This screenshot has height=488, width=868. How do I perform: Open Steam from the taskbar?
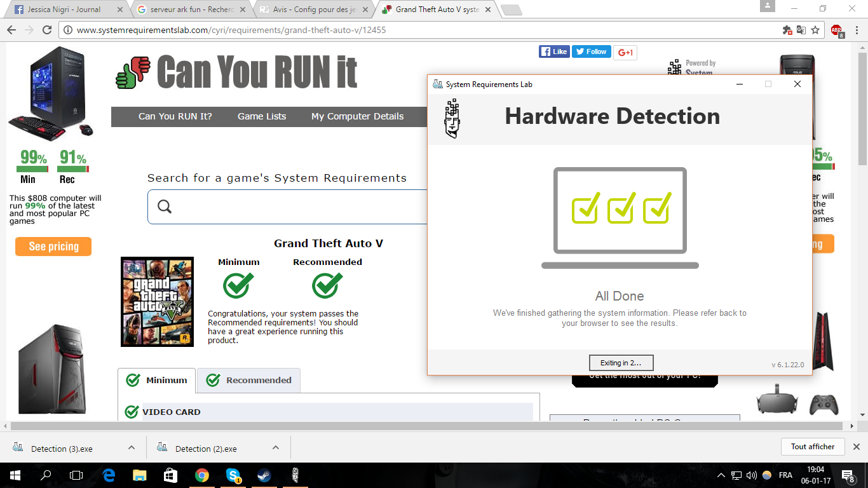[x=264, y=475]
